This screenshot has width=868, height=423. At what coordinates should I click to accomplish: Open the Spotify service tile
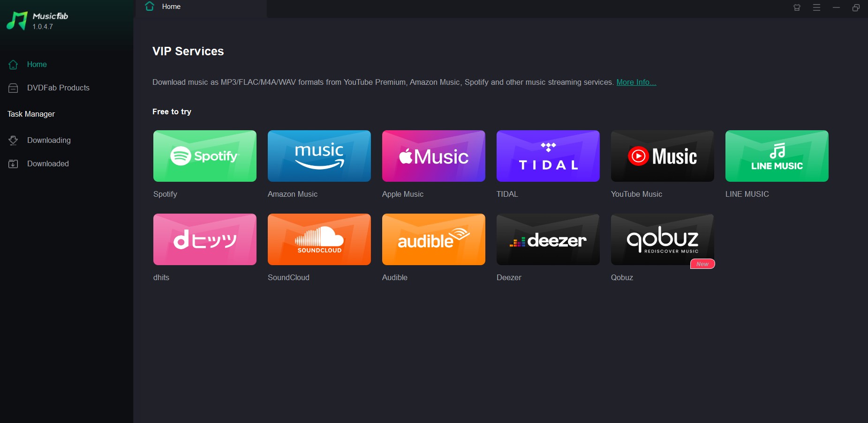[x=205, y=156]
